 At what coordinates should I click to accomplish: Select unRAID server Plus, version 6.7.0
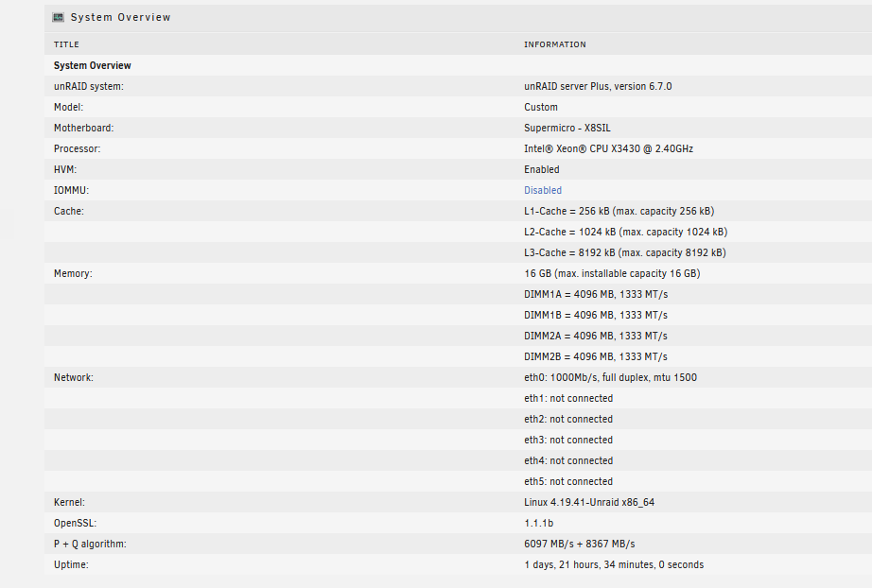point(598,86)
